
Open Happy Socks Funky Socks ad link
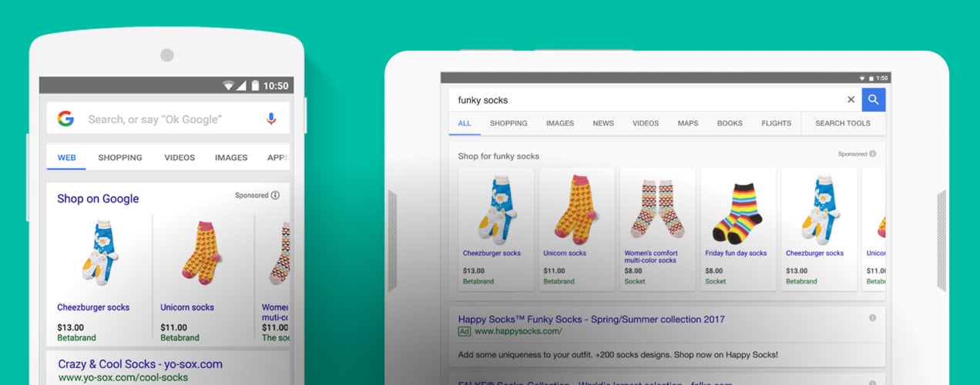click(592, 319)
